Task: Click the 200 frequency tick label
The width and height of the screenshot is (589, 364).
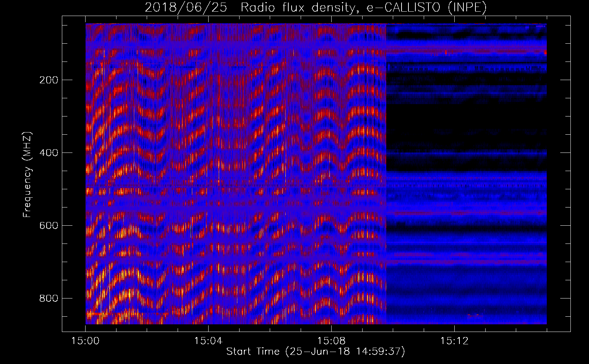Action: 48,80
